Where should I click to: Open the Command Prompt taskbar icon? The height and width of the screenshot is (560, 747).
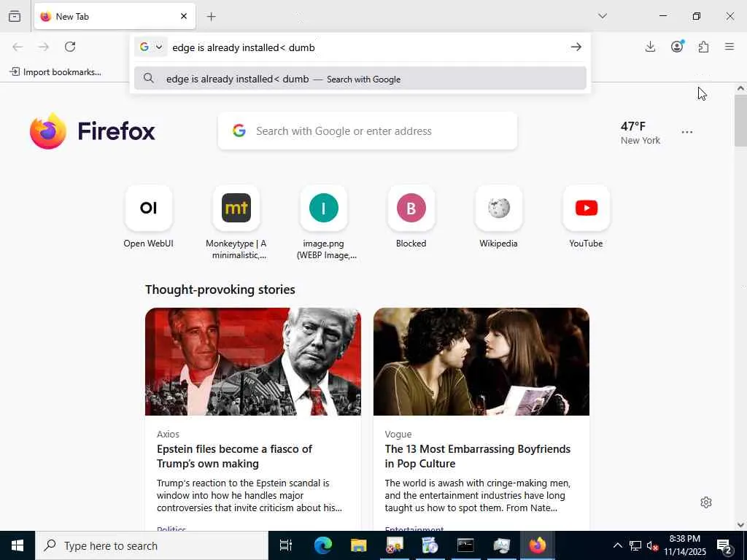point(465,545)
